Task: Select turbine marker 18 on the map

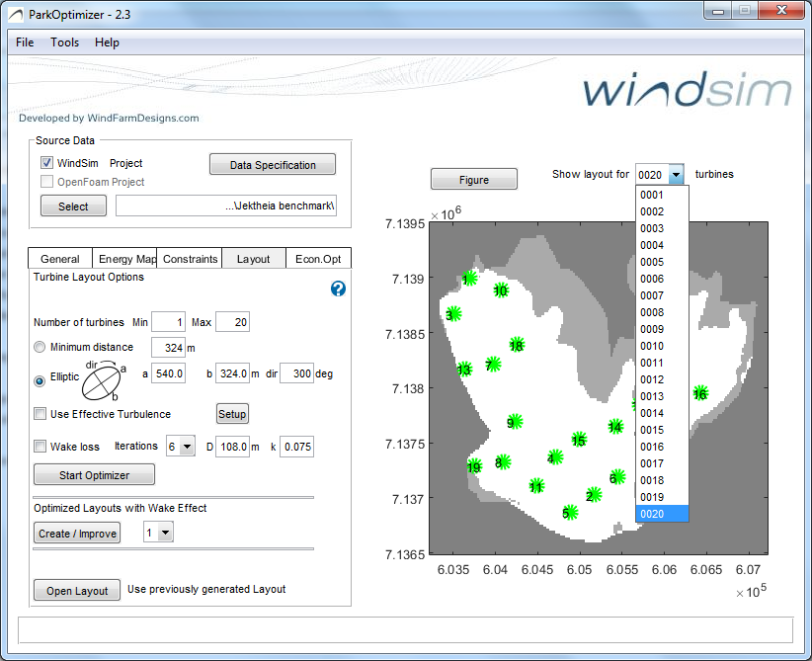Action: point(517,345)
